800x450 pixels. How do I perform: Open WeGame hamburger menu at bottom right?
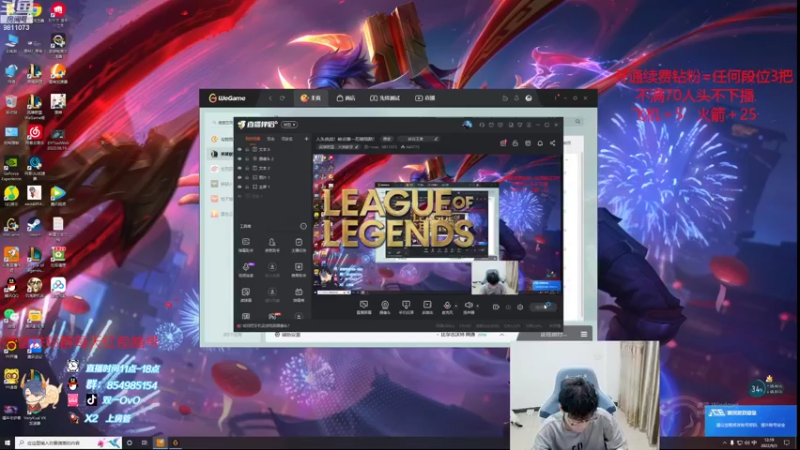(584, 335)
